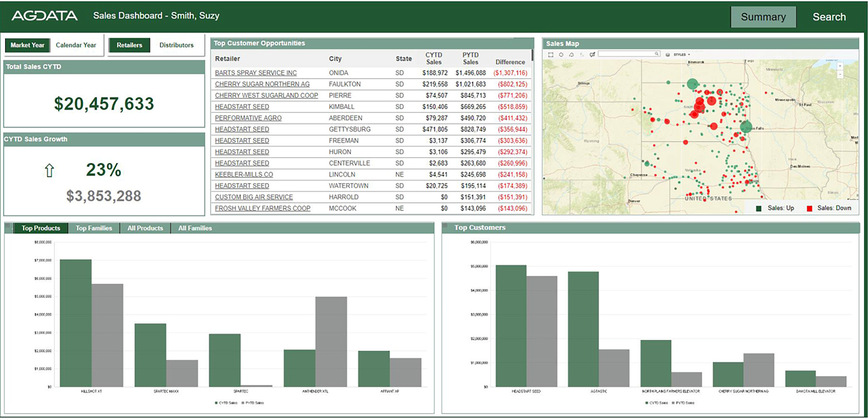Screen dimensions: 868x419
Task: Open the Top Products panel menu icon
Action: (x=8, y=225)
